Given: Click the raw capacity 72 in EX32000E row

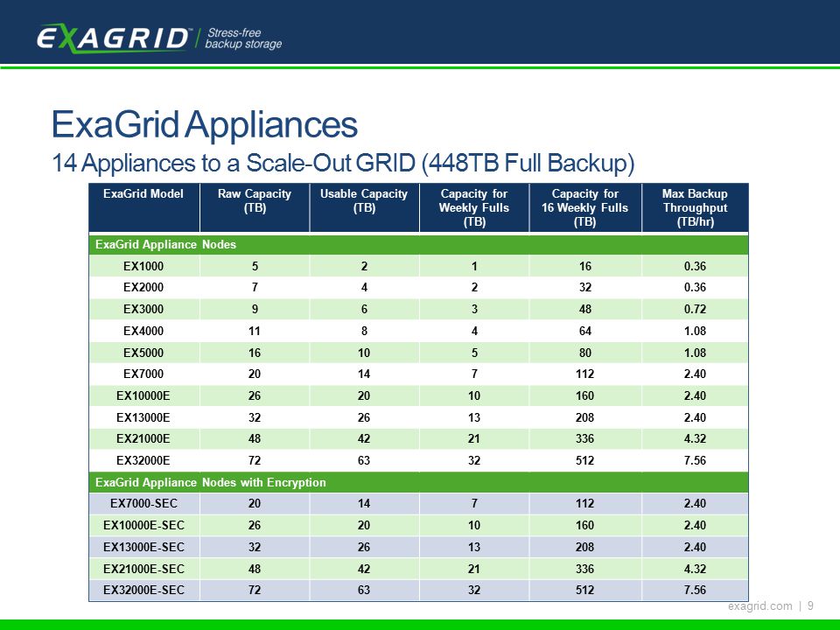Looking at the screenshot, I should pyautogui.click(x=255, y=461).
